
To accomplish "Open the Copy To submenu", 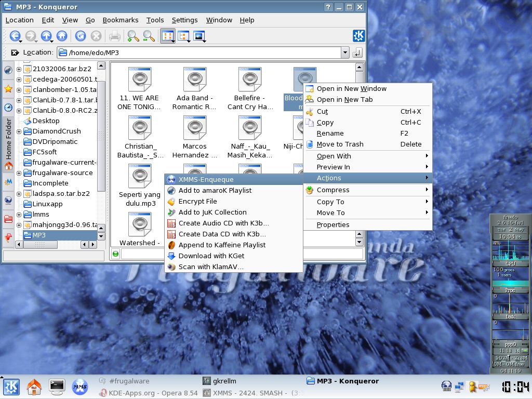I will pos(368,202).
